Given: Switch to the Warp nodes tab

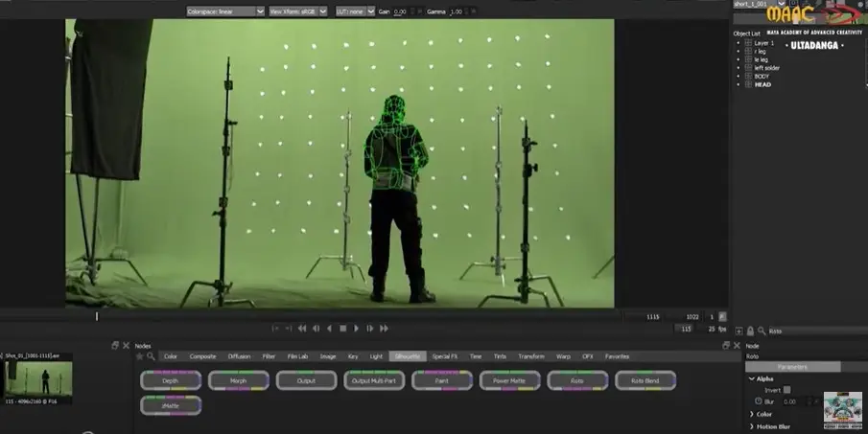Looking at the screenshot, I should coord(563,356).
